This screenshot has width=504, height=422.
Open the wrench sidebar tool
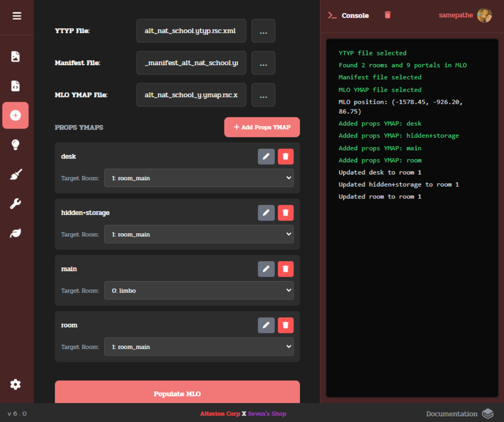click(x=16, y=204)
